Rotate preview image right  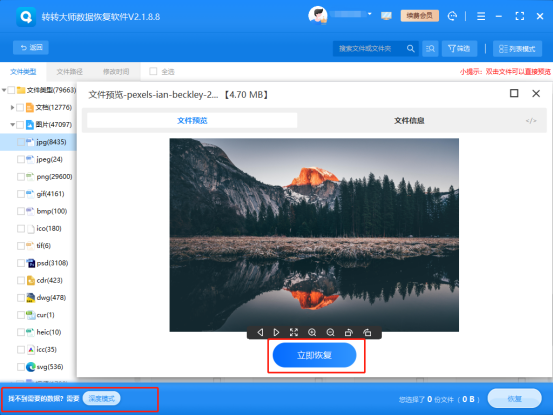tap(367, 332)
